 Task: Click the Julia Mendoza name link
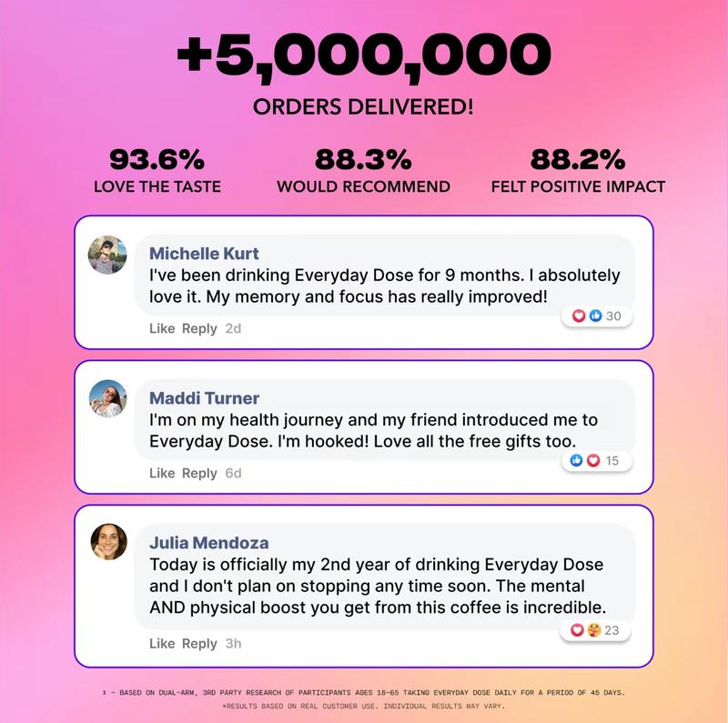208,542
